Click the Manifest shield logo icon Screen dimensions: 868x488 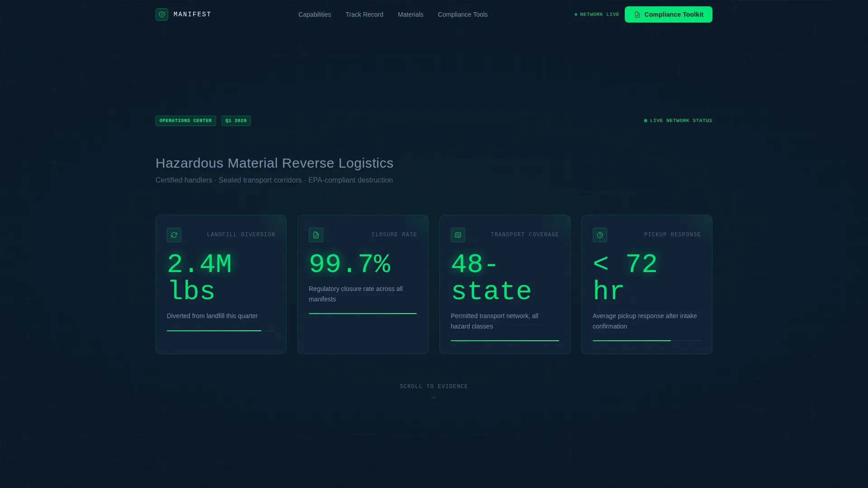pyautogui.click(x=162, y=14)
